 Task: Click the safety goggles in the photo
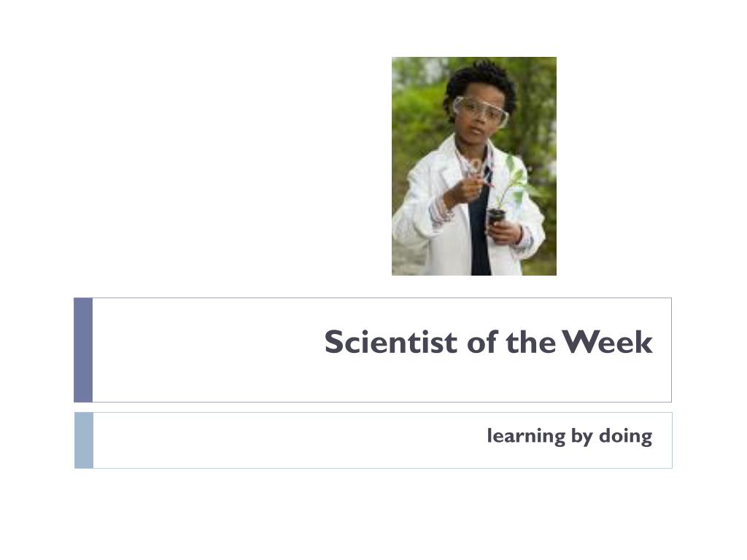pyautogui.click(x=480, y=111)
